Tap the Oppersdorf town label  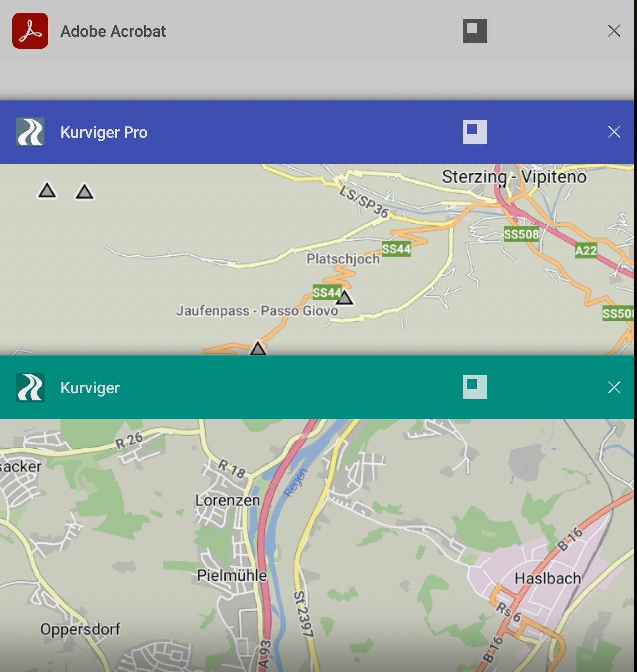point(80,629)
